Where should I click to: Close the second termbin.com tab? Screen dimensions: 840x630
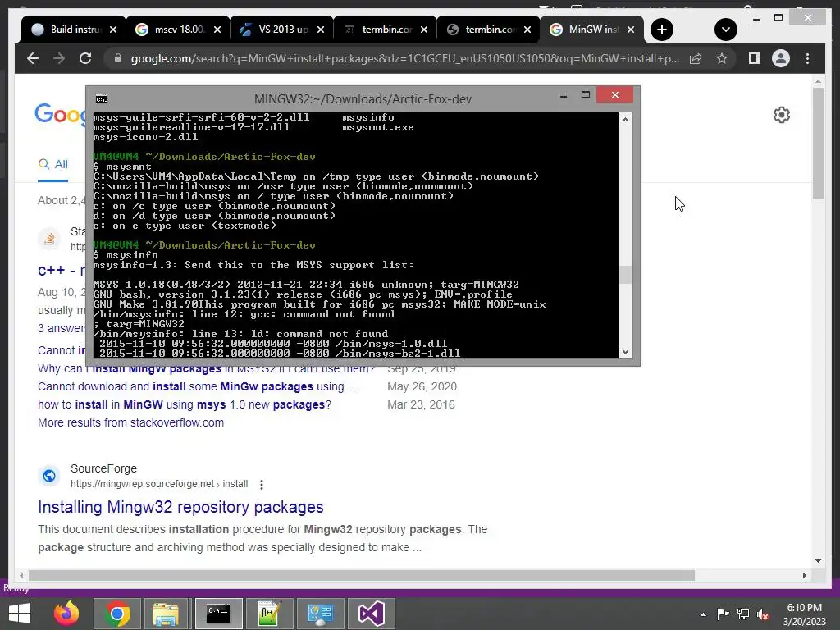pyautogui.click(x=527, y=30)
